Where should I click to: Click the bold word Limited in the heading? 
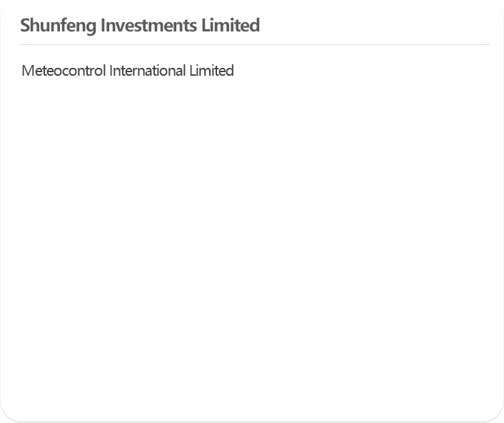coord(231,25)
